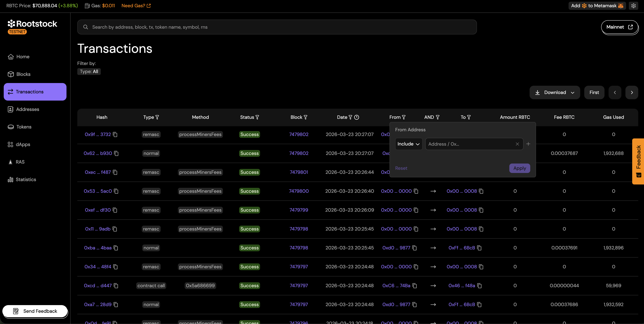This screenshot has height=324, width=644.
Task: Open the Tokens section
Action: tap(23, 127)
